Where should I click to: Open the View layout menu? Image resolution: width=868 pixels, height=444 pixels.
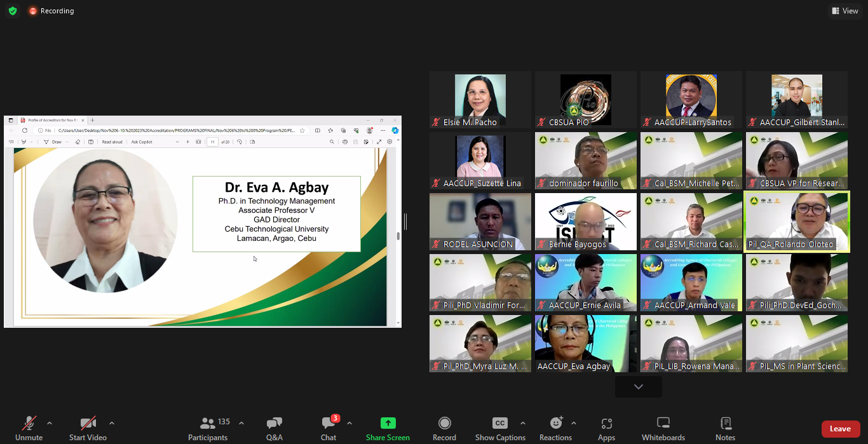tap(844, 11)
